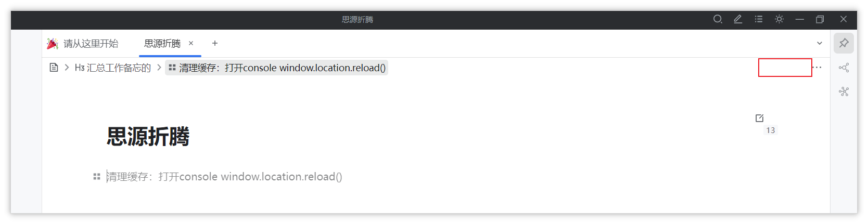Click the pencil edit-mode icon in title bar
Viewport: 868px width, 224px height.
tap(738, 19)
